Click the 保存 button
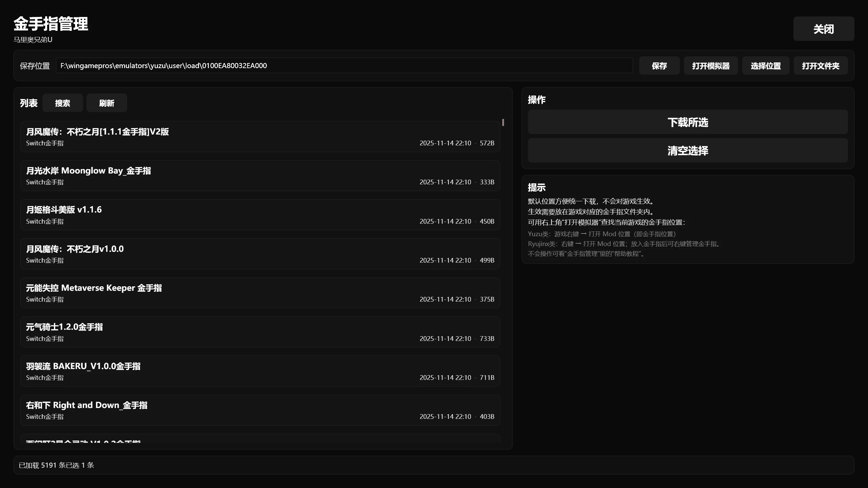Viewport: 868px width, 488px height. tap(659, 66)
